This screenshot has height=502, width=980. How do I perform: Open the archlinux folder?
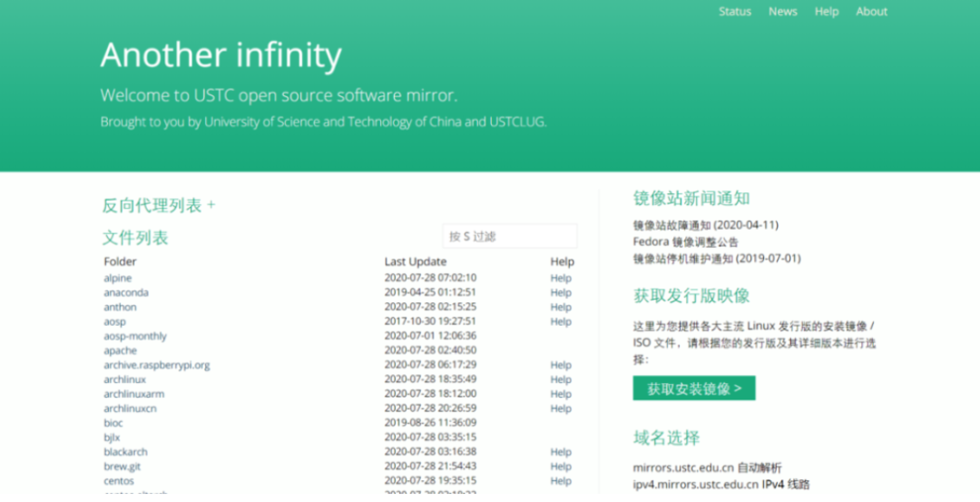[x=125, y=379]
